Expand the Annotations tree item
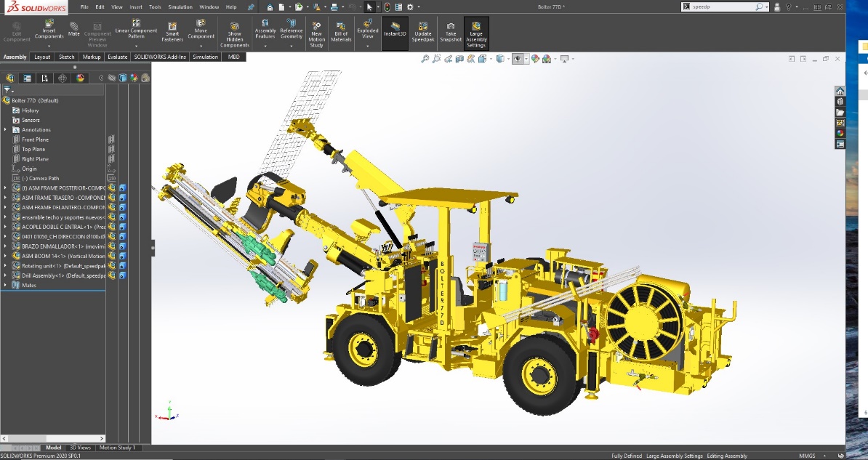 (5, 129)
